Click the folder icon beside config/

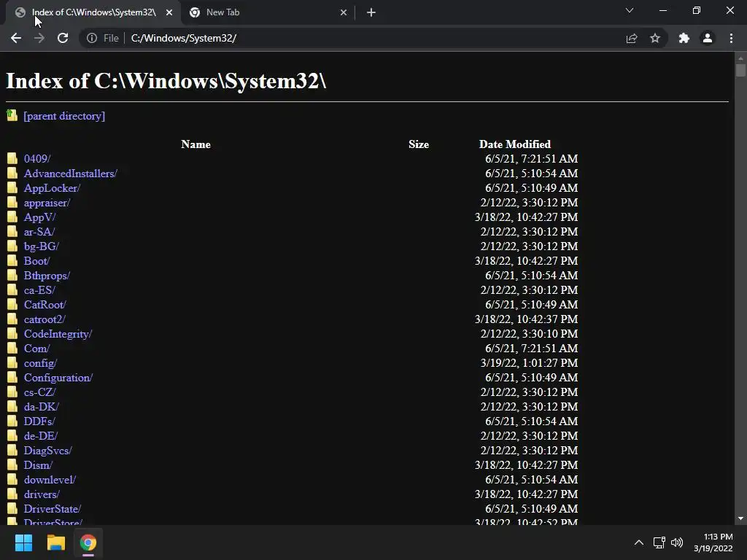pyautogui.click(x=12, y=363)
